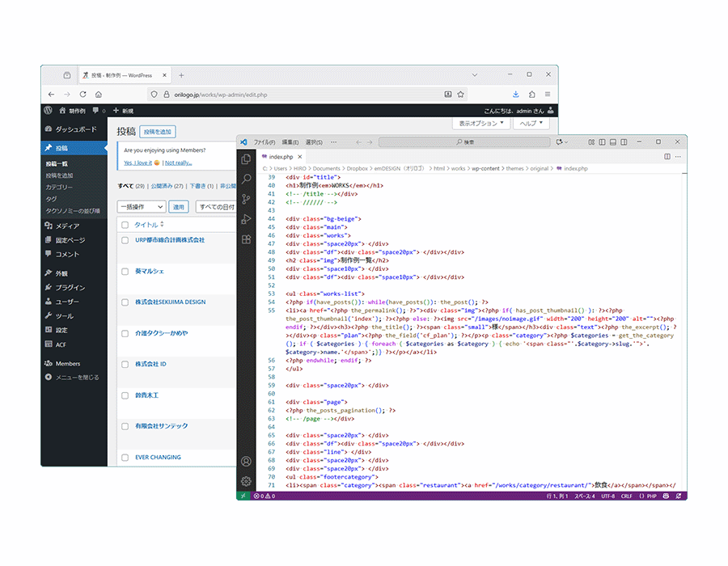
Task: Toggle the select-all checkbox beside タイトル
Action: click(125, 225)
